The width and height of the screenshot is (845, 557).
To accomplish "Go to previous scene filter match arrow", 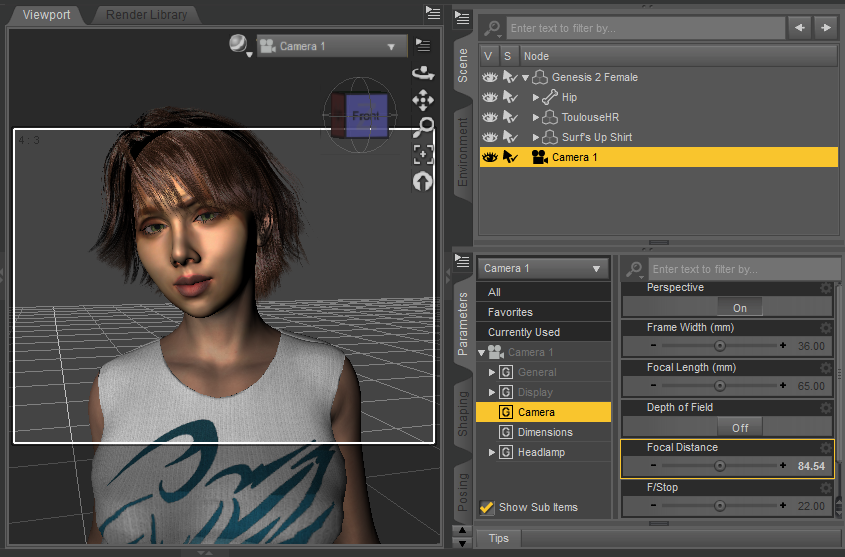I will point(800,27).
